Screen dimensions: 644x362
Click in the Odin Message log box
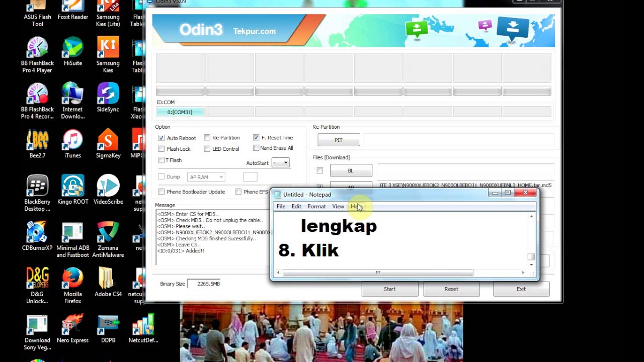click(x=212, y=237)
